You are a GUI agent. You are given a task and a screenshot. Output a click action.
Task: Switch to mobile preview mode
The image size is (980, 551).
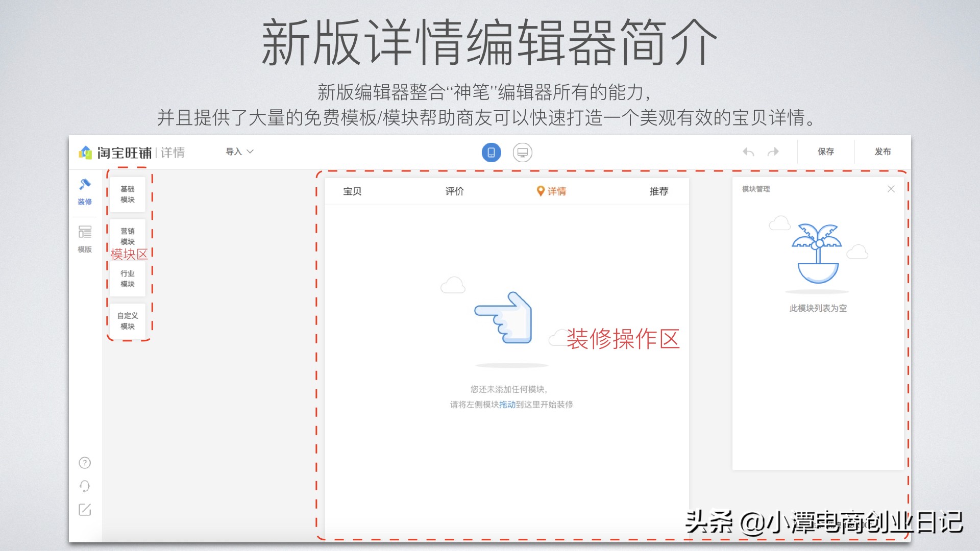(x=492, y=152)
